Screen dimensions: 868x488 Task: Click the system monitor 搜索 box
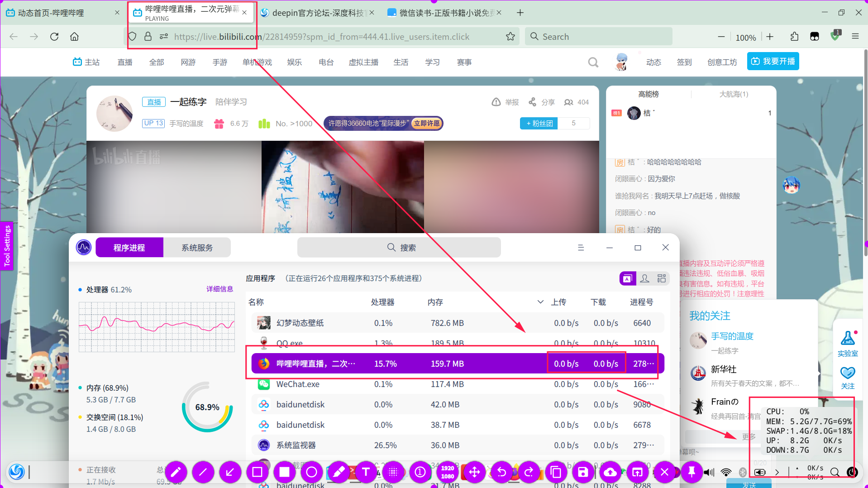(399, 248)
